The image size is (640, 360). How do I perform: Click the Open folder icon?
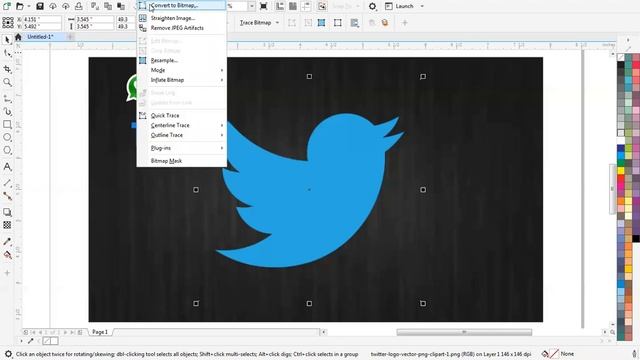[x=20, y=6]
